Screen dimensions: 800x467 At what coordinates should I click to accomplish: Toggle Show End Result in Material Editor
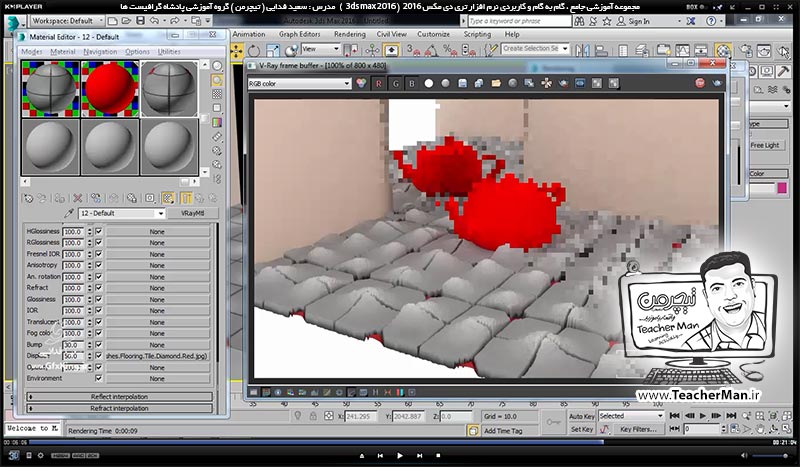pos(186,198)
